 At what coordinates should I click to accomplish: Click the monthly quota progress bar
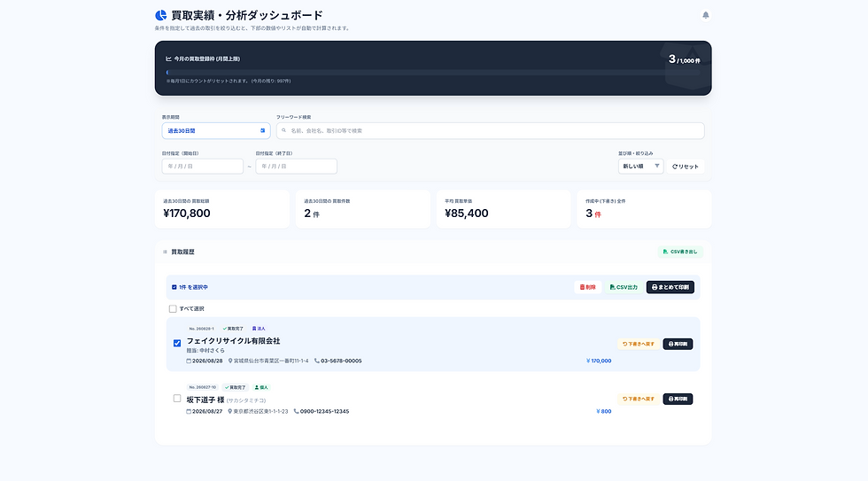point(433,73)
